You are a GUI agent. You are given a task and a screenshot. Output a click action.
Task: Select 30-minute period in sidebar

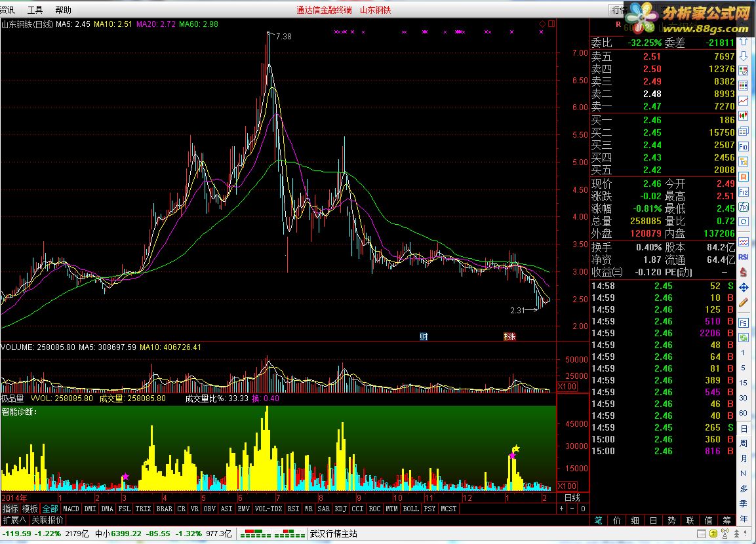(x=743, y=398)
